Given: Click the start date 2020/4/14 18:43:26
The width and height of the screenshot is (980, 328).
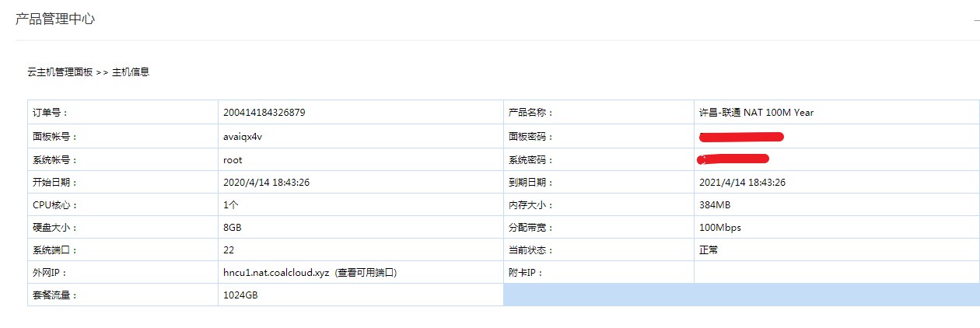Looking at the screenshot, I should point(266,183).
